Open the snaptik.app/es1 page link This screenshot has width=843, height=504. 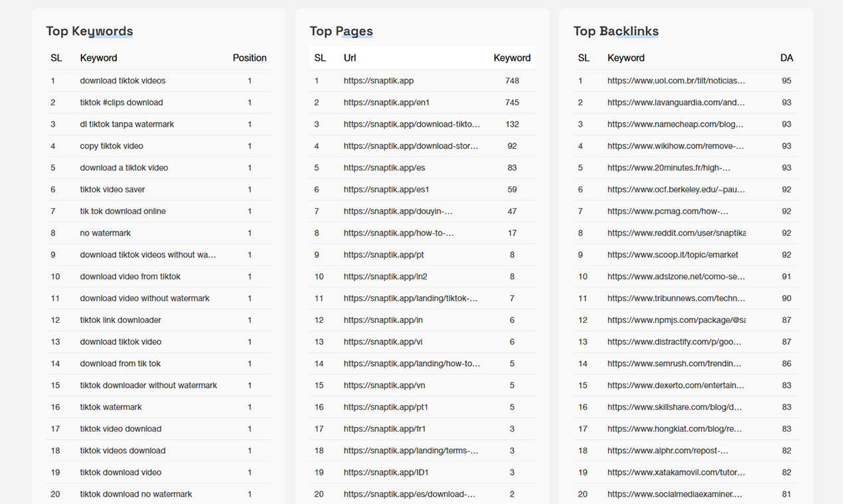tap(386, 190)
